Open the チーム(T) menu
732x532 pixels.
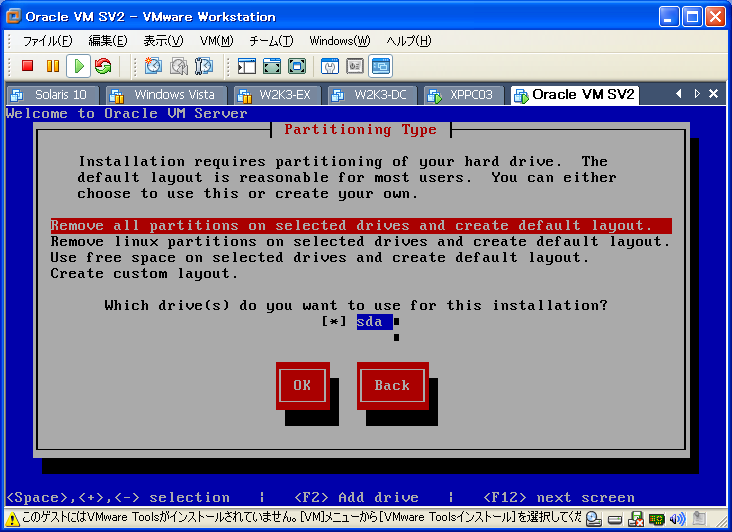[271, 41]
